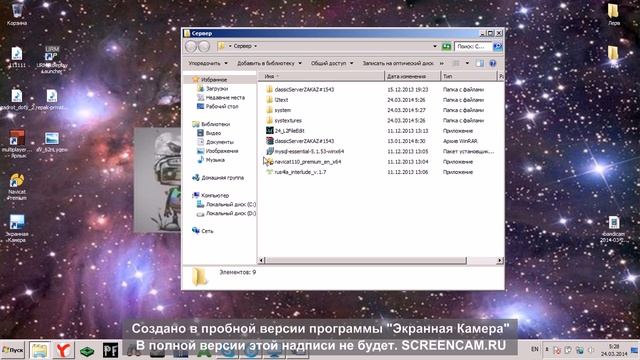Sort by the Тип column header
Image resolution: width=640 pixels, height=360 pixels.
coord(469,76)
